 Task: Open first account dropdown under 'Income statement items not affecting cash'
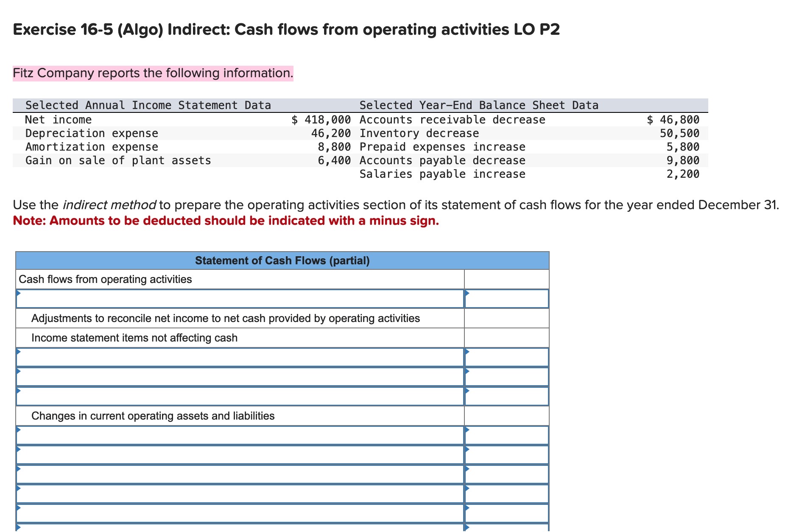(x=240, y=357)
